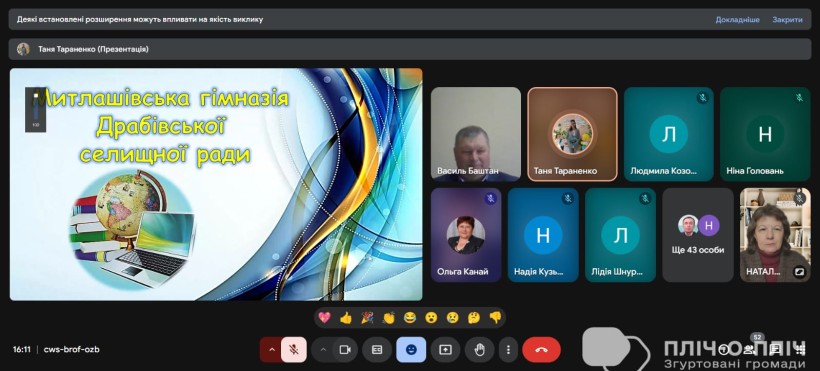
Task: Click the red leave call button
Action: click(541, 350)
